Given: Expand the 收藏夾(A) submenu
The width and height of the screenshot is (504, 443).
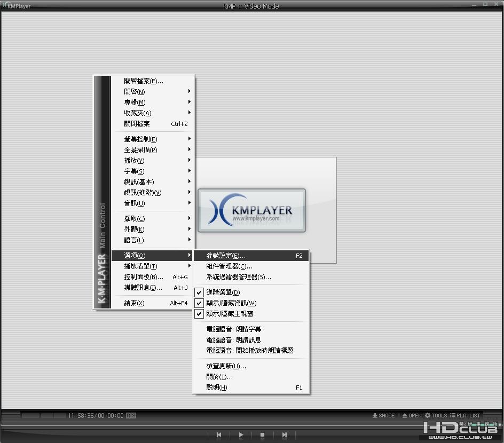Looking at the screenshot, I should [x=153, y=113].
